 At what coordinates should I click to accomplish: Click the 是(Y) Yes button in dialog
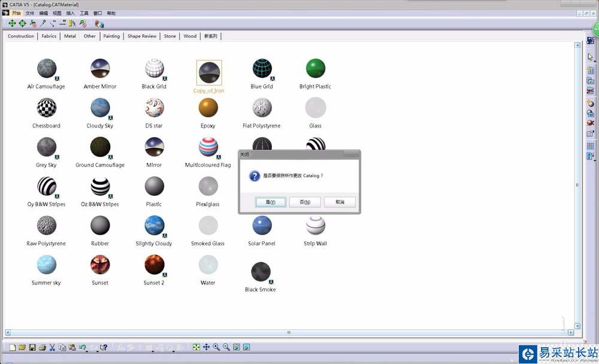(271, 202)
